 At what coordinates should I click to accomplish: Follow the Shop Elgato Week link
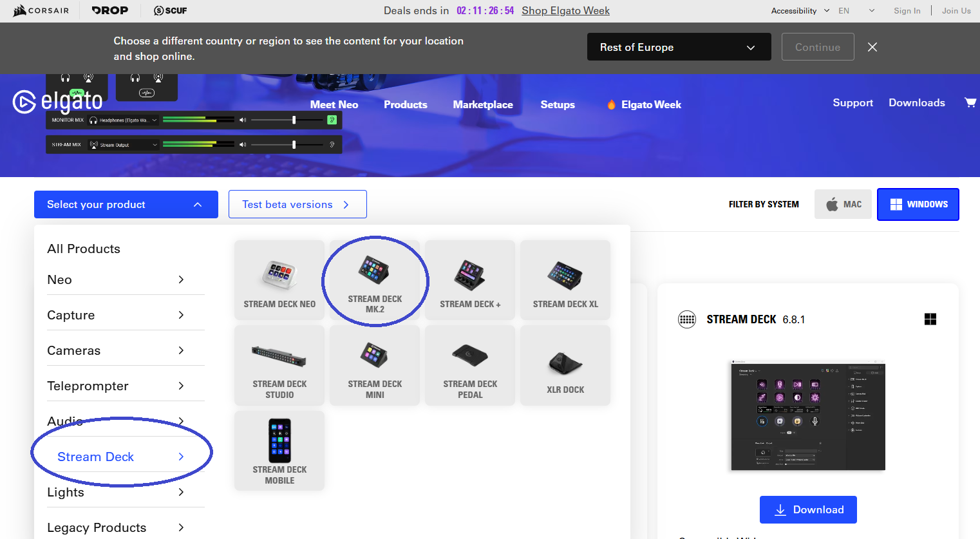(565, 10)
